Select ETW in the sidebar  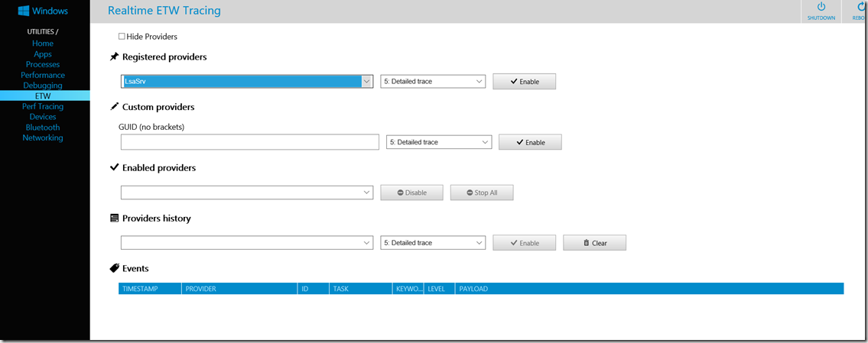click(44, 95)
